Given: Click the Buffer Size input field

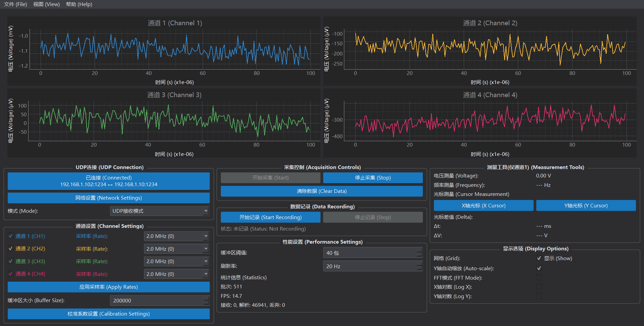Looking at the screenshot, I should (x=156, y=300).
